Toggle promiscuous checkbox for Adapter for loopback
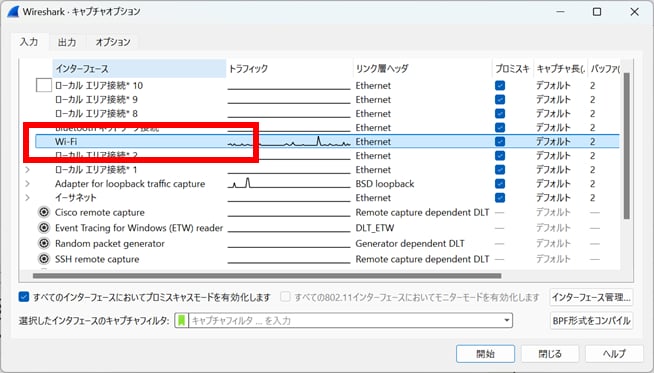Image resolution: width=654 pixels, height=373 pixels. [500, 184]
